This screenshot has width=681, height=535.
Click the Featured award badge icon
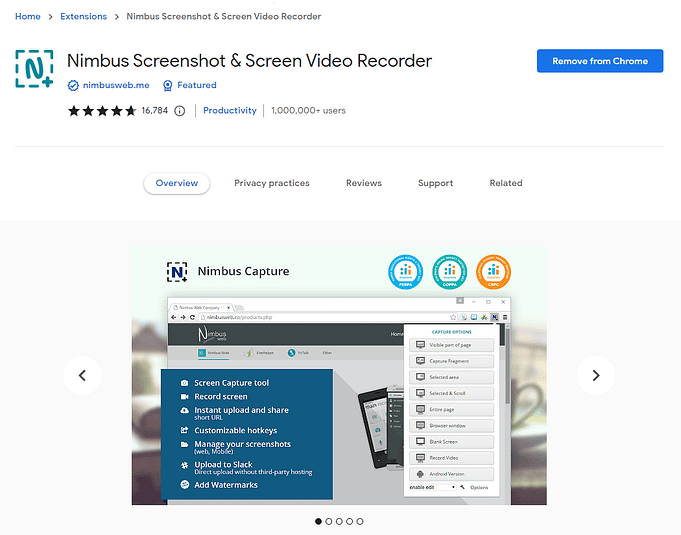[x=167, y=86]
